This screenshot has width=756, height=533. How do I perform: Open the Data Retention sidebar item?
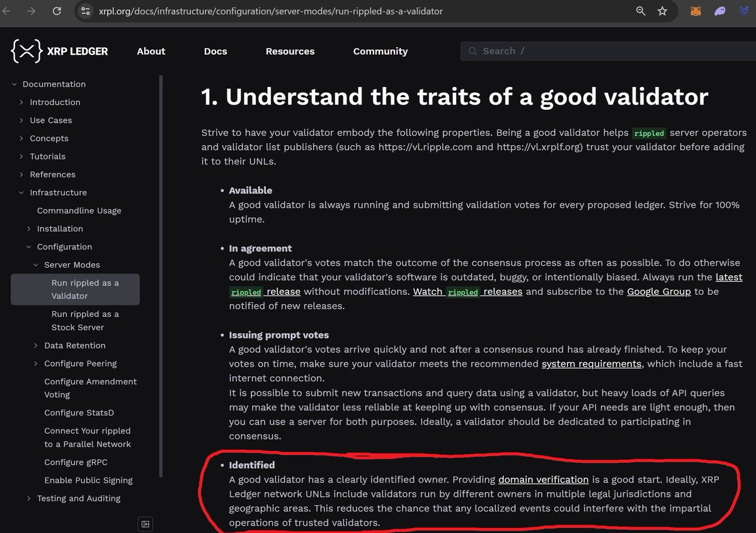click(75, 345)
